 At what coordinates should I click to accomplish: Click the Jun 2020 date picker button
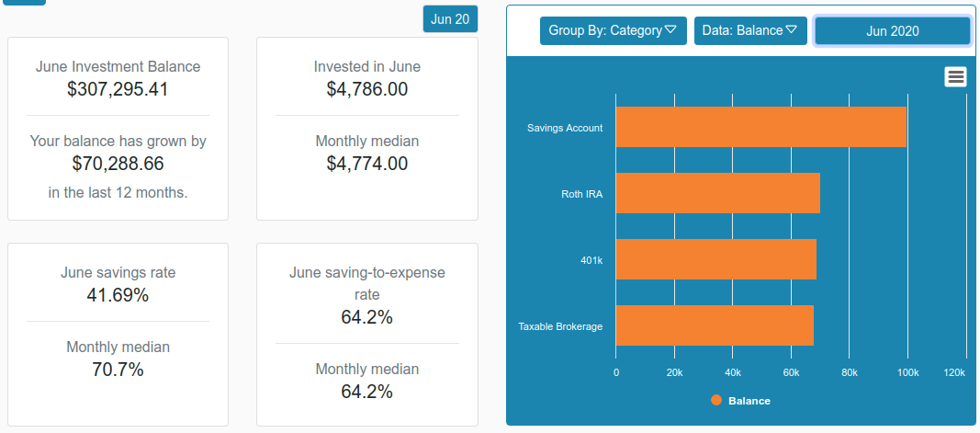(893, 31)
